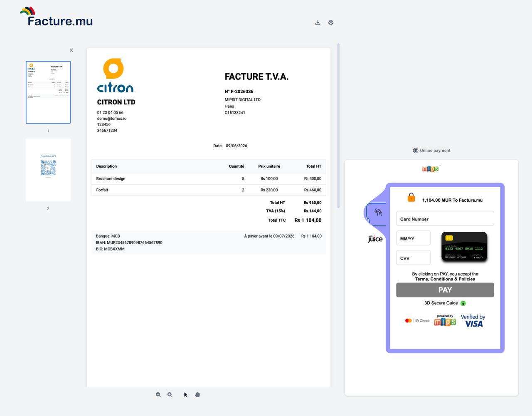Click the 3D Secure Guide text
Image resolution: width=532 pixels, height=416 pixels.
(x=441, y=303)
